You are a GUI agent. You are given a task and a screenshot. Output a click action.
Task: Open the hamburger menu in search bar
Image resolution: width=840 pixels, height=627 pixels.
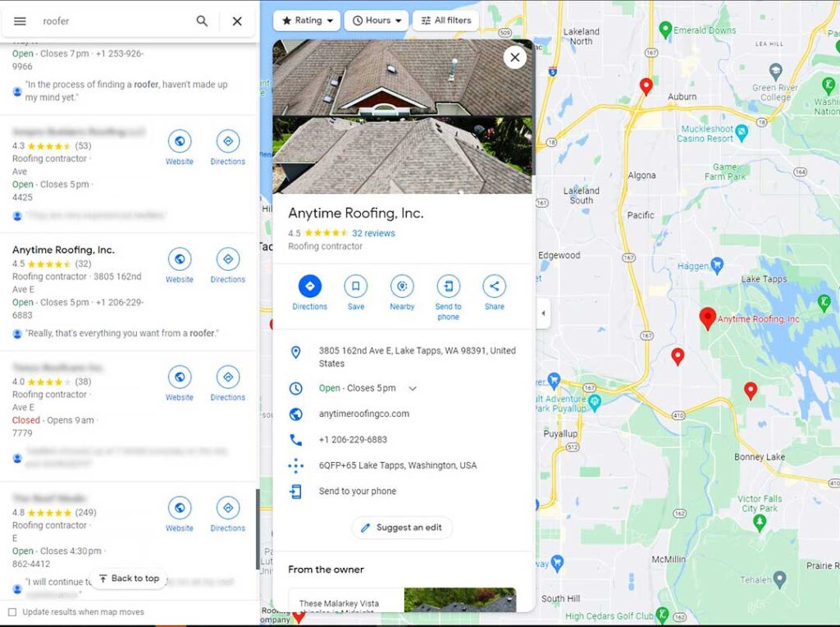click(21, 21)
